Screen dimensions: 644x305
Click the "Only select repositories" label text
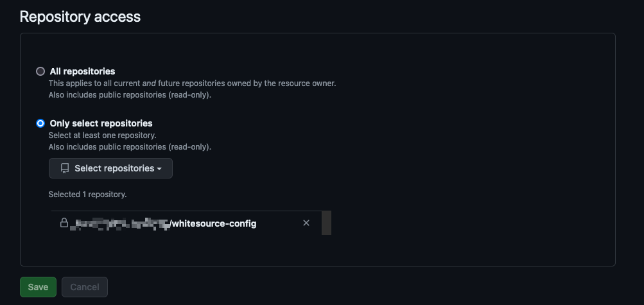101,123
